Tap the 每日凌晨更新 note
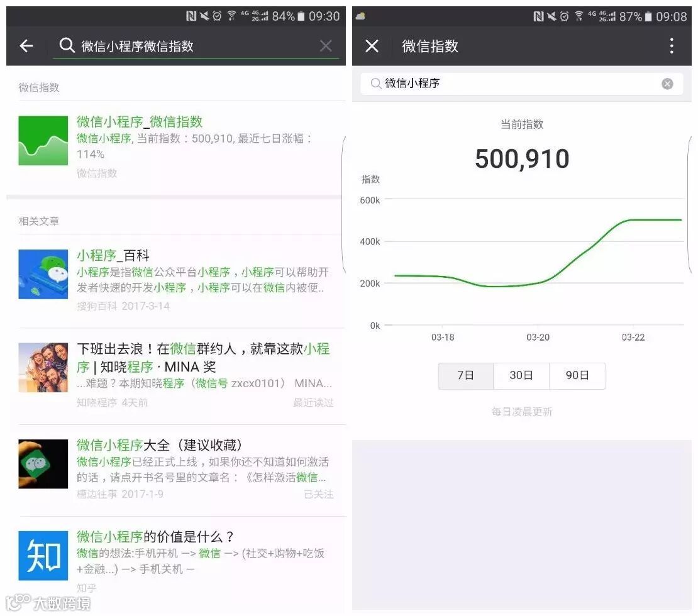 522,412
